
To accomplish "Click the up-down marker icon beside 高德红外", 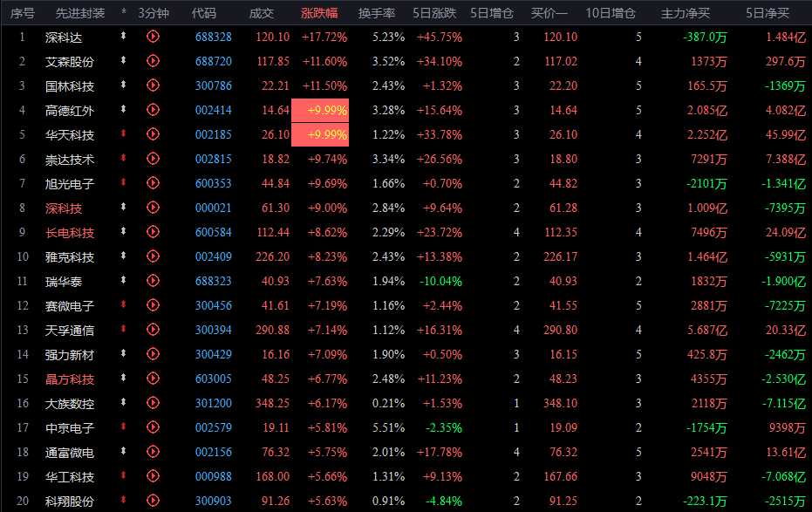I will 123,109.
